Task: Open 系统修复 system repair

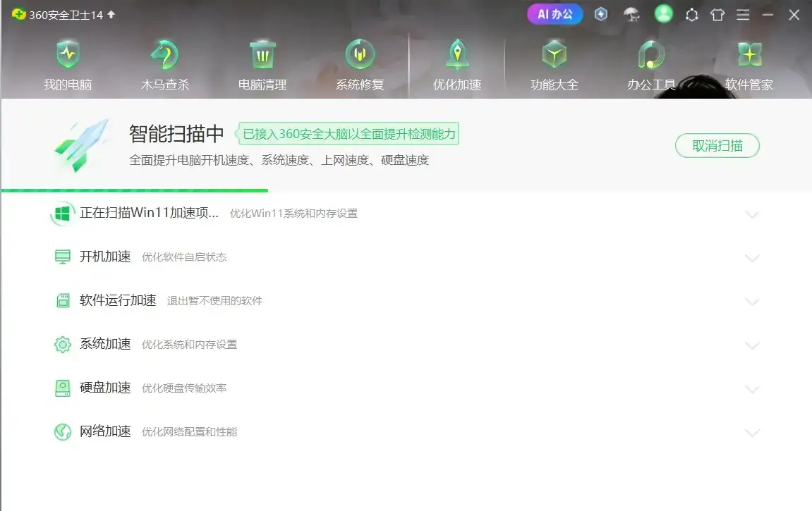Action: 360,66
